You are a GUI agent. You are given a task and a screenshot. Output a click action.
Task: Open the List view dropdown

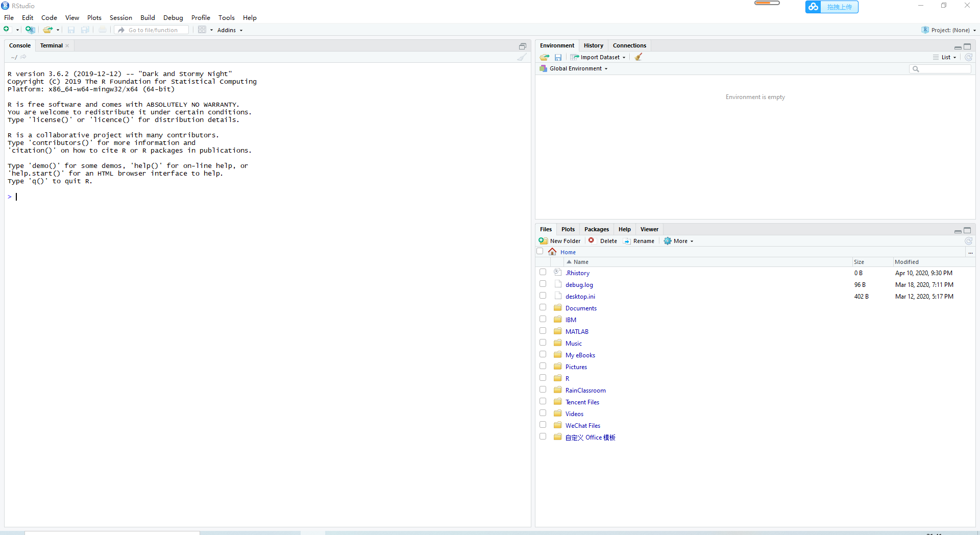945,57
